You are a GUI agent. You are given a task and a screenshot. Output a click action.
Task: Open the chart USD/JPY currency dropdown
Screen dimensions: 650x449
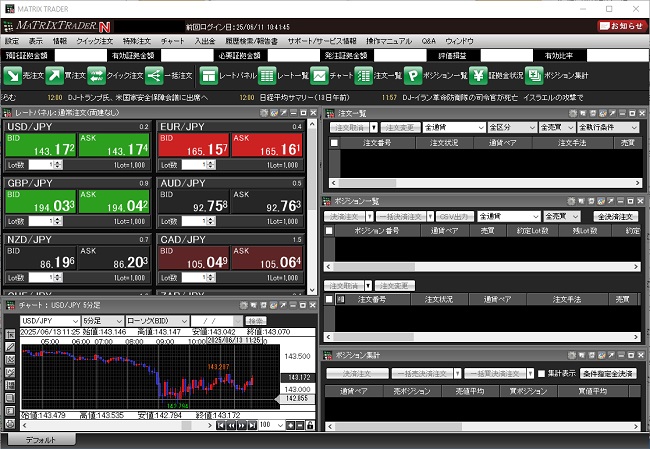click(50, 321)
